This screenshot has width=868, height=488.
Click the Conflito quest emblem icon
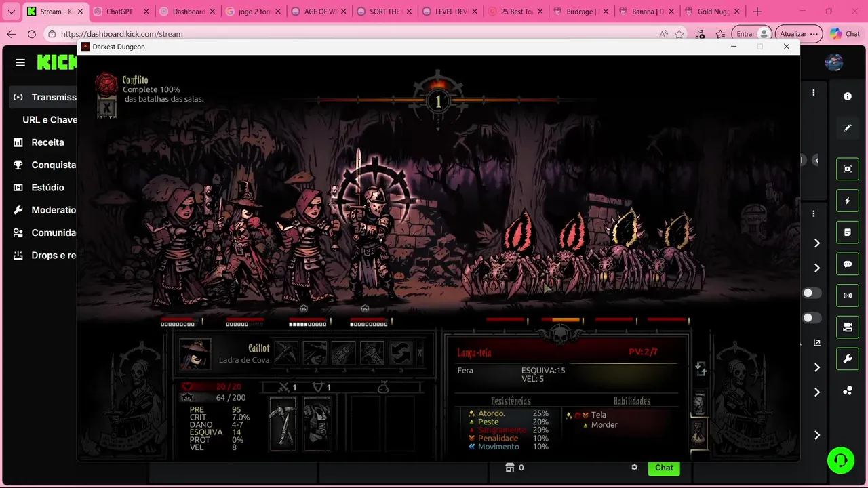106,84
